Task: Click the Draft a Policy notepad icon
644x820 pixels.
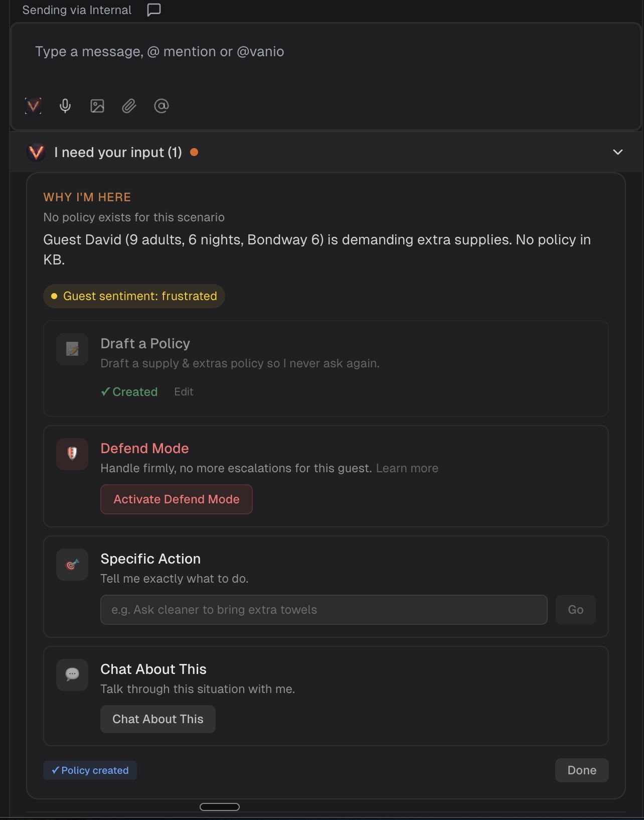Action: click(72, 349)
